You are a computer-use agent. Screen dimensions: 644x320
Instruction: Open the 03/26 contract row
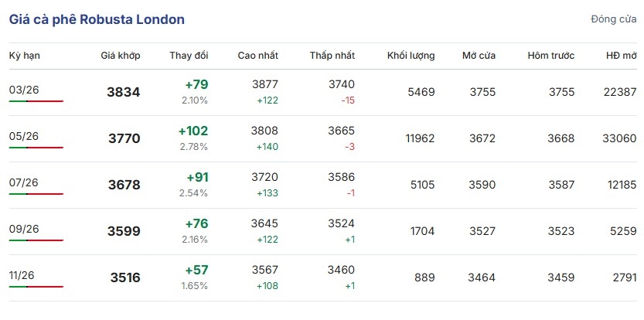(x=24, y=90)
